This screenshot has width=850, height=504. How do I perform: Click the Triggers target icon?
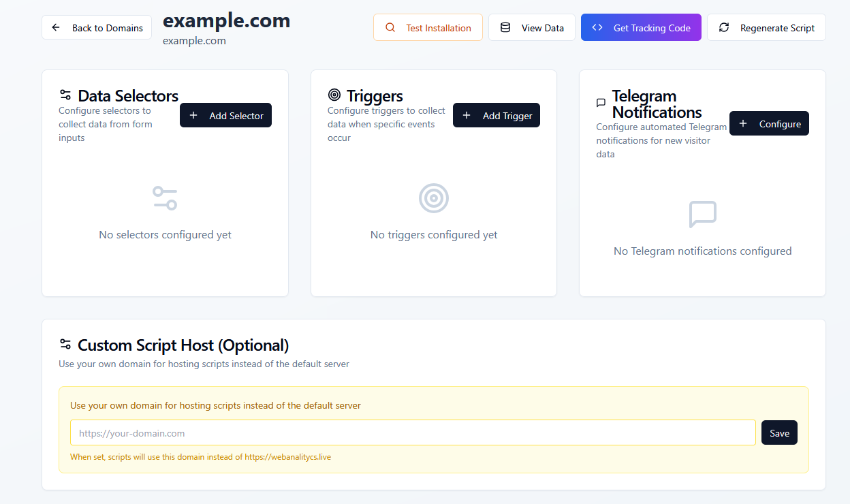coord(334,95)
